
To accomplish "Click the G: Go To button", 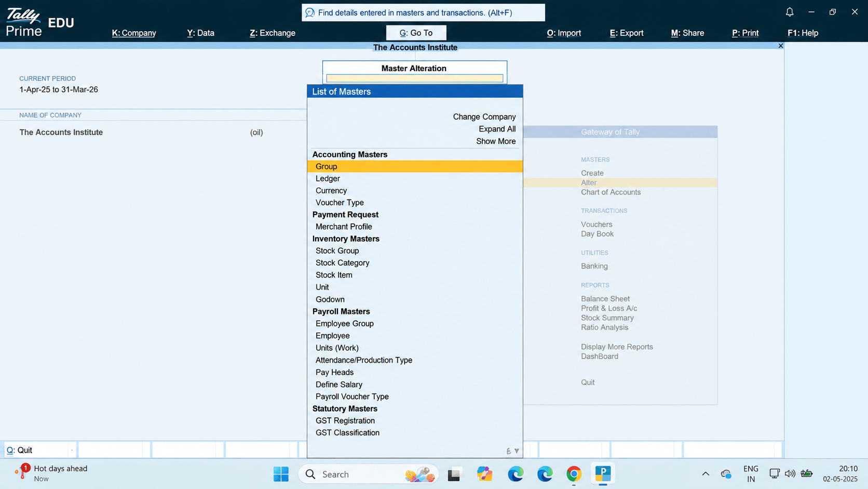I will pyautogui.click(x=416, y=33).
